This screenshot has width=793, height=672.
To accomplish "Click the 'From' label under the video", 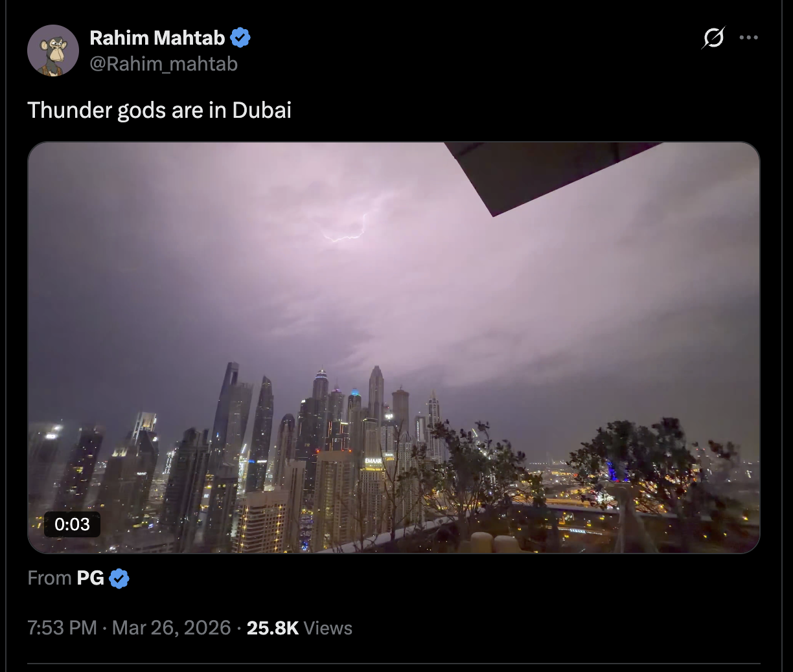I will click(49, 578).
